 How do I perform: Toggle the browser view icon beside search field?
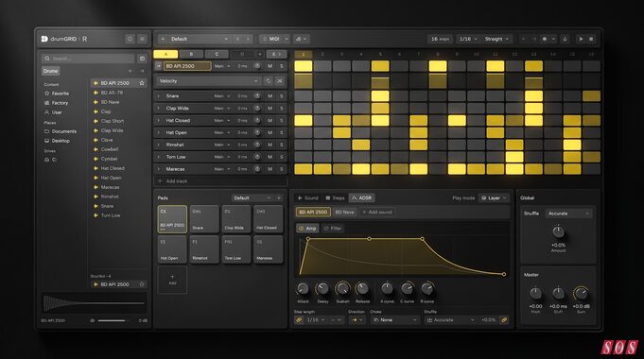coord(142,59)
